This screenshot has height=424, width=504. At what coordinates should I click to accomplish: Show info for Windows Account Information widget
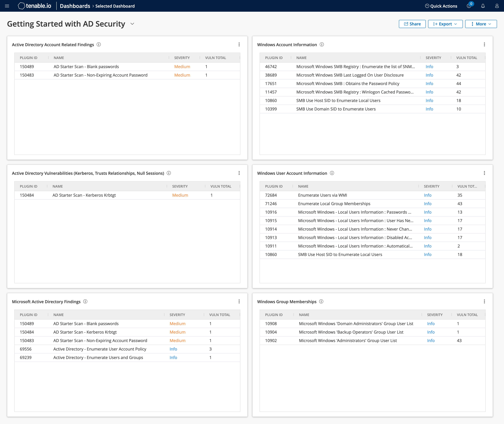322,44
